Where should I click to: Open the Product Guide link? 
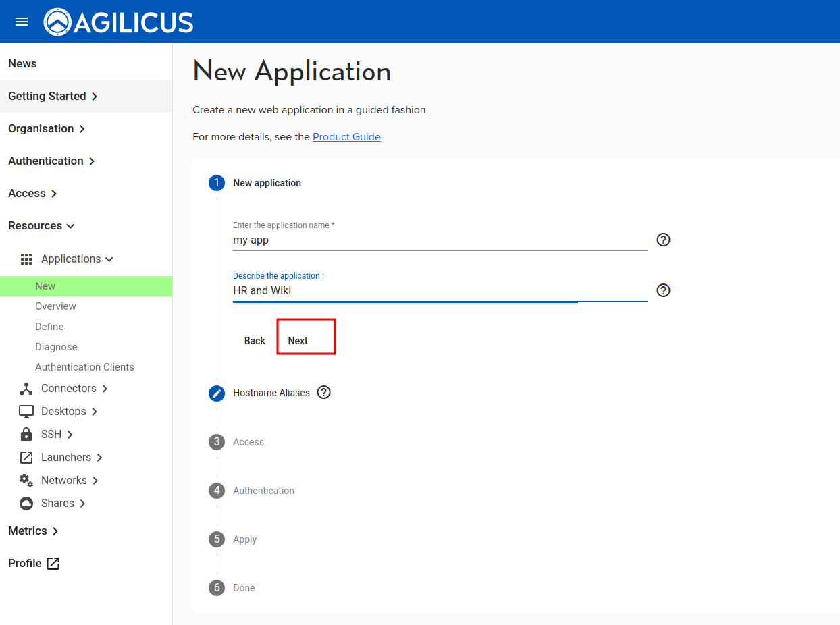click(x=346, y=137)
